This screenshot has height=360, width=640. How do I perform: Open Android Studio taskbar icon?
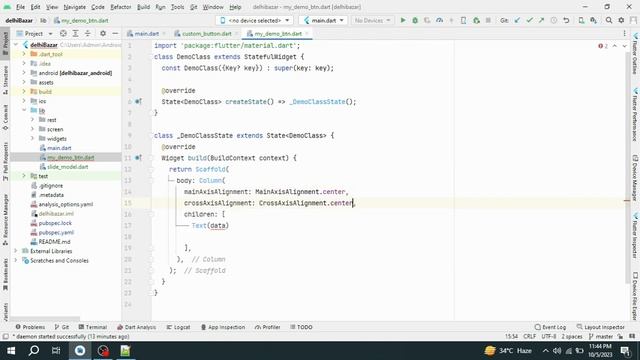(80, 351)
